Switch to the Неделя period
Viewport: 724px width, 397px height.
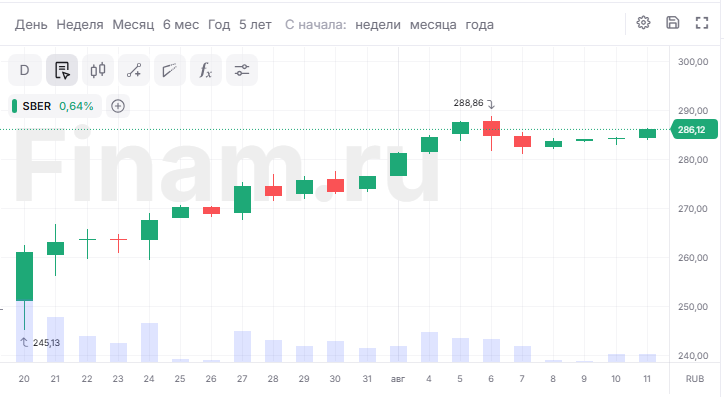[x=80, y=24]
